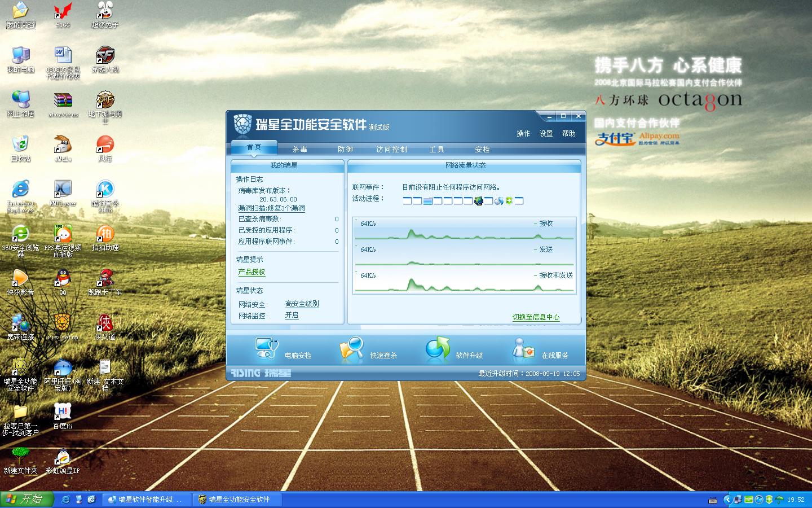This screenshot has width=812, height=508.
Task: Select the atozvirus archive icon
Action: click(63, 104)
